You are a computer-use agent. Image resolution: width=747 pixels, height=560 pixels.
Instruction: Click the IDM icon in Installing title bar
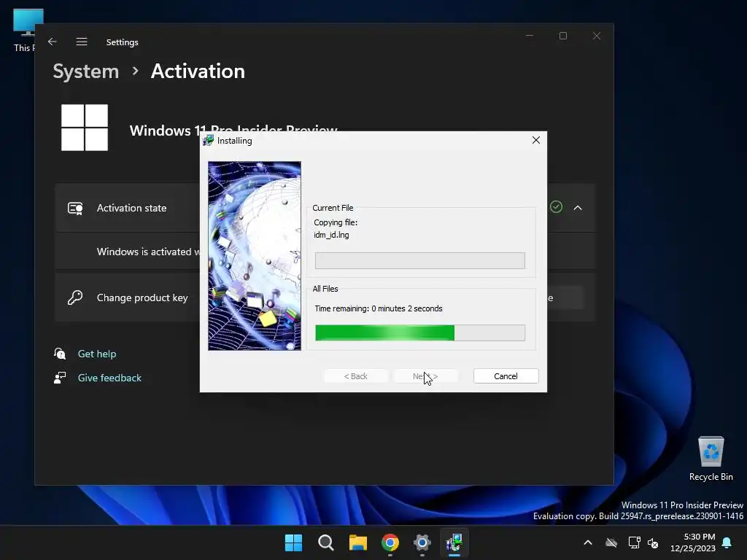tap(209, 141)
